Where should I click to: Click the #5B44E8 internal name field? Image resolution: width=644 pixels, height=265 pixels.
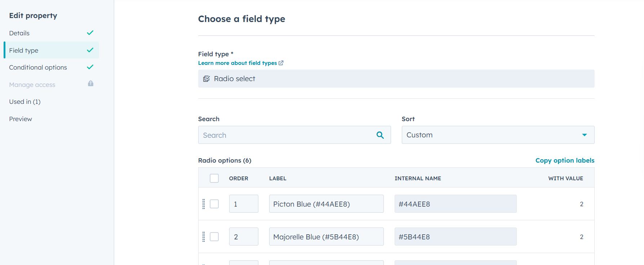[456, 237]
